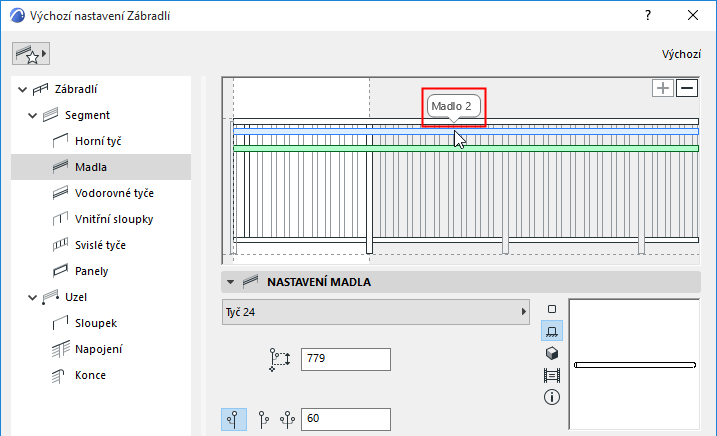Open the Tyč 24 component dropdown
Viewport: 717px width, 436px height.
click(376, 312)
